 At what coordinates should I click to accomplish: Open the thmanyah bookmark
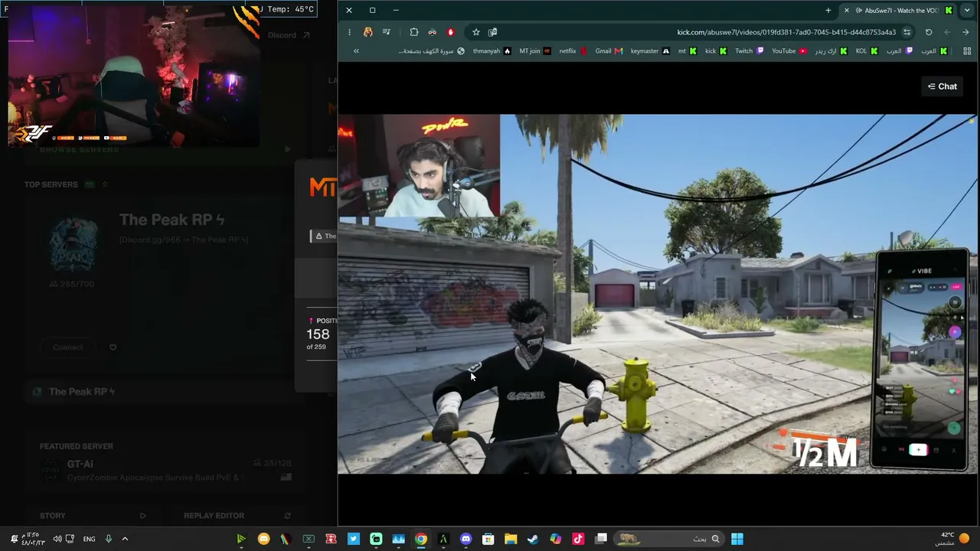pos(491,51)
